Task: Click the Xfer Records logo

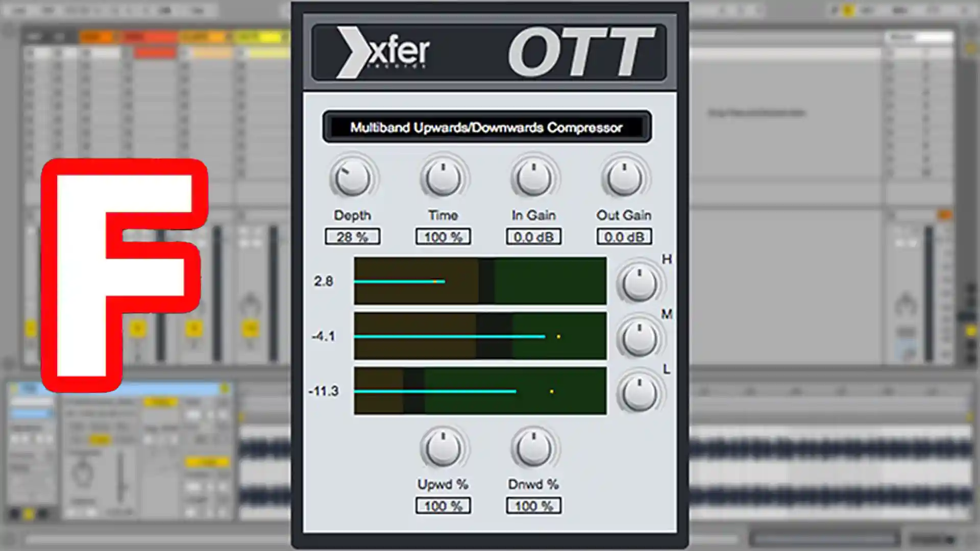Action: pyautogui.click(x=383, y=52)
